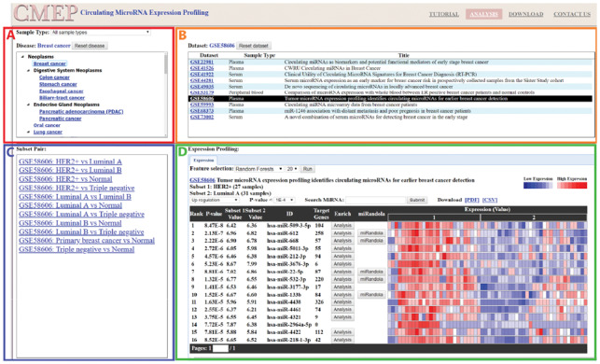
Task: Open the ANALYSIS menu item
Action: point(483,14)
